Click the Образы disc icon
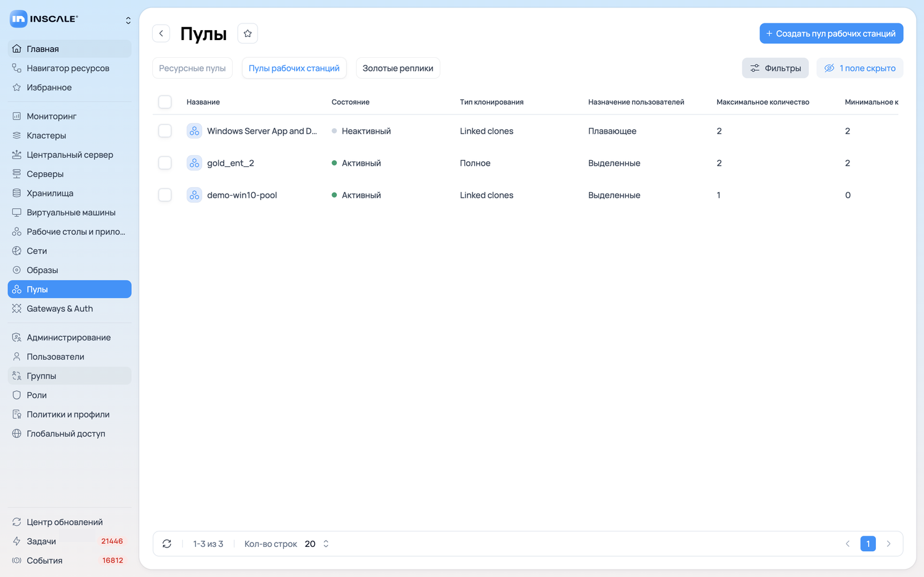This screenshot has height=577, width=924. coord(17,270)
